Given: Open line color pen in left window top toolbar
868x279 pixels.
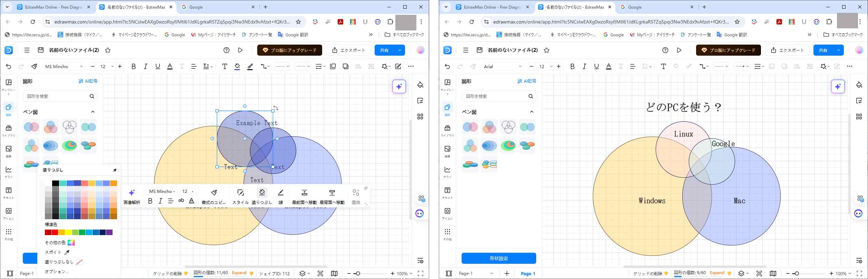Looking at the screenshot, I should (x=250, y=66).
